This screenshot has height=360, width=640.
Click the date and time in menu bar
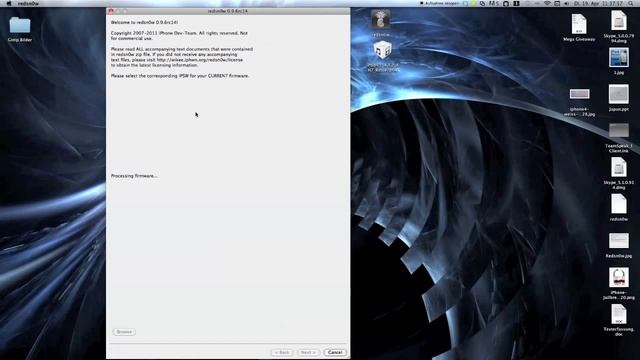[598, 3]
